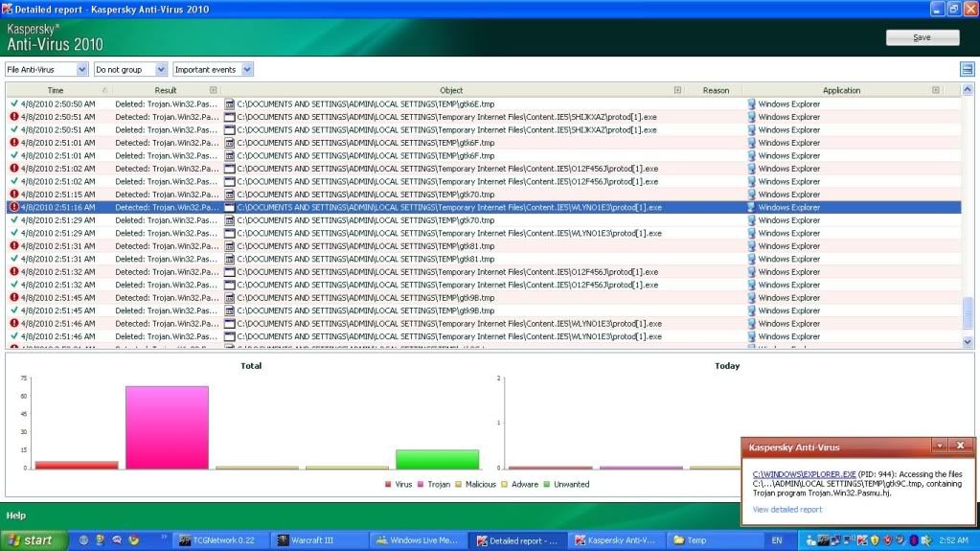Open the File Anti-Virus component dropdown
Screen dimensions: 980x551
click(x=81, y=70)
